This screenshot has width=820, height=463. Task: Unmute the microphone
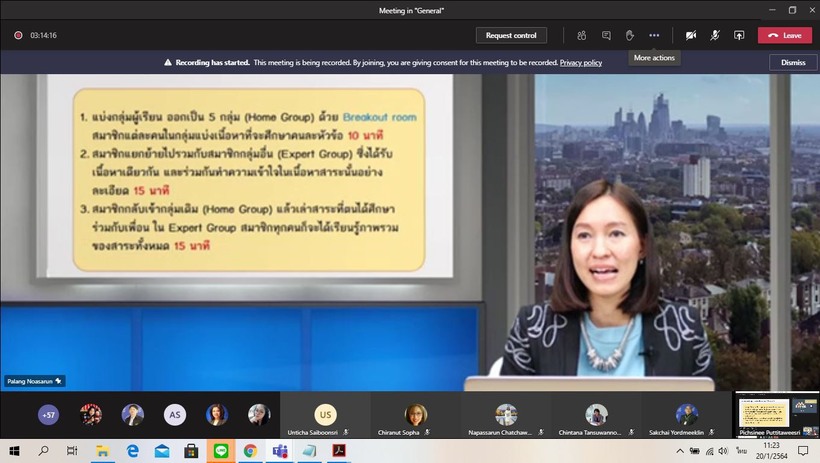pos(715,35)
